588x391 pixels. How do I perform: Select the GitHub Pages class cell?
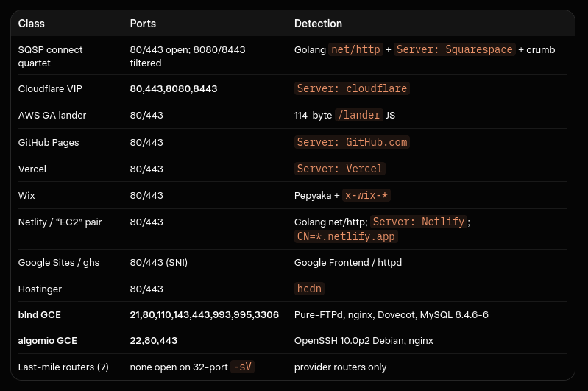49,143
